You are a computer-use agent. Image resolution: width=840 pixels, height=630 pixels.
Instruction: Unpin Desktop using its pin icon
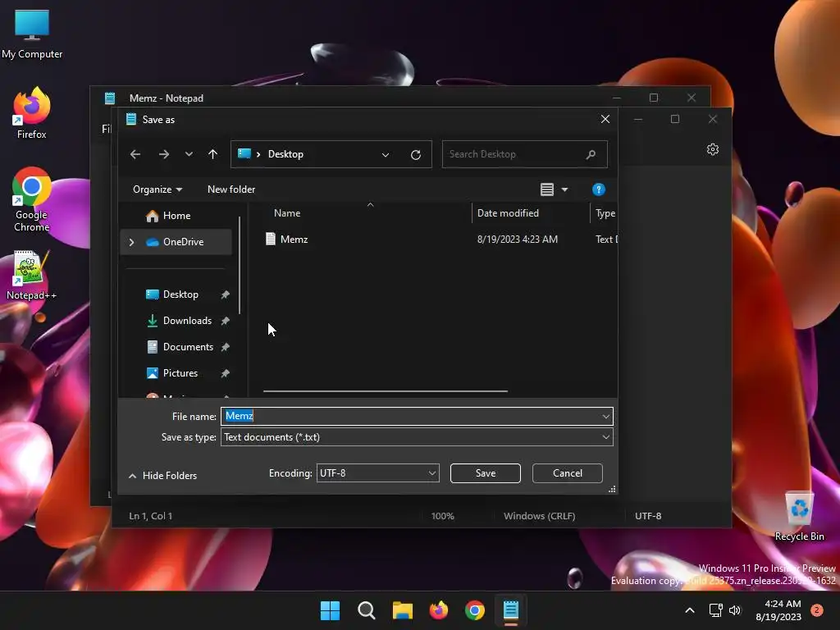[x=226, y=294]
